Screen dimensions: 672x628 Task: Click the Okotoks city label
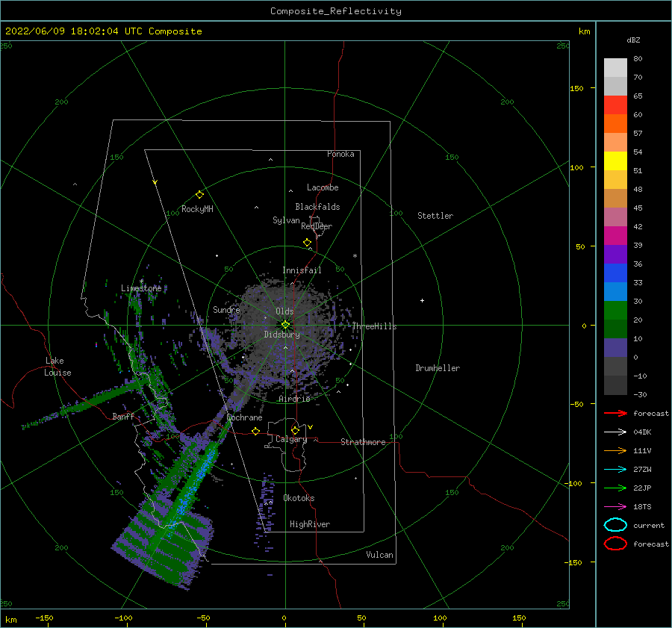(299, 498)
